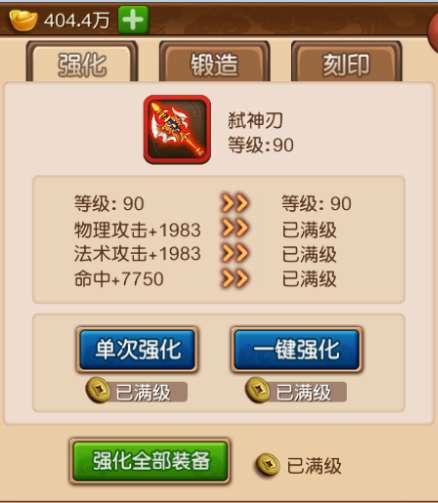Click the 物理攻击+1983 stat line

point(137,230)
